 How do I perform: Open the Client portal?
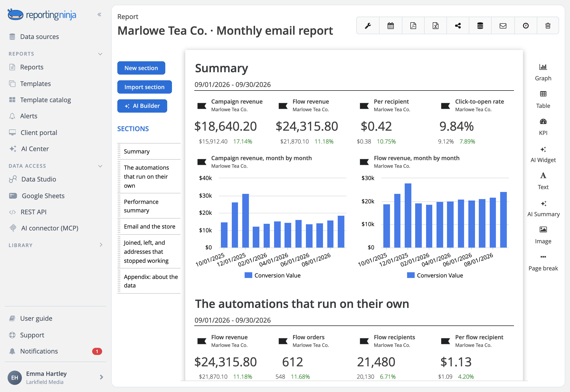[x=33, y=133]
